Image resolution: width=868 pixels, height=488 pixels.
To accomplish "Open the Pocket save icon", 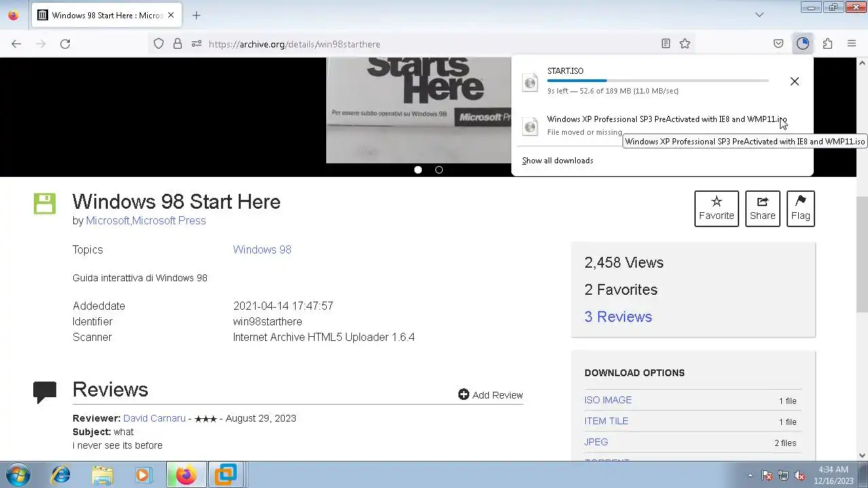I will point(778,43).
